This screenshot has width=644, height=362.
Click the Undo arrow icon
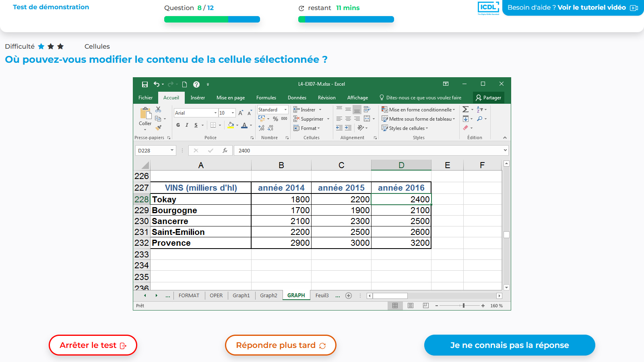157,84
